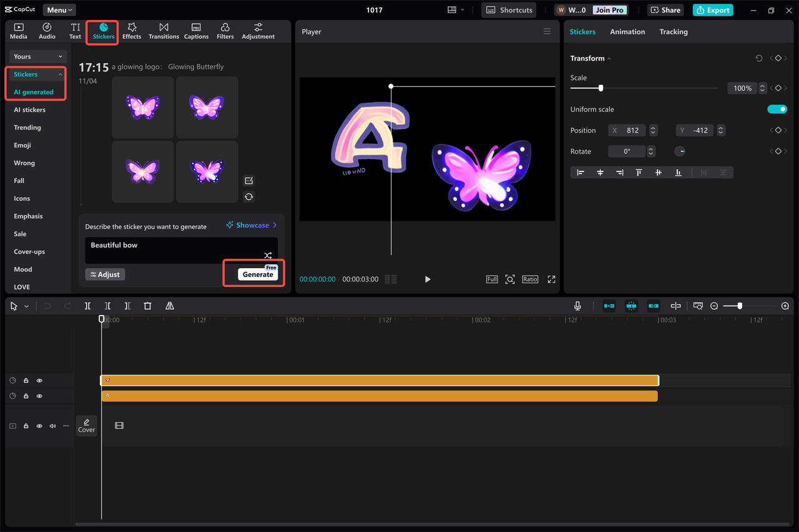This screenshot has width=799, height=532.
Task: Click the Generate button for the sticker prompt
Action: point(257,274)
